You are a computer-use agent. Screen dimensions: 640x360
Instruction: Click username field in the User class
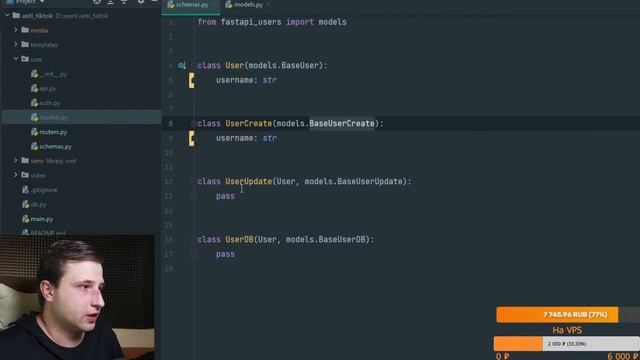click(234, 80)
